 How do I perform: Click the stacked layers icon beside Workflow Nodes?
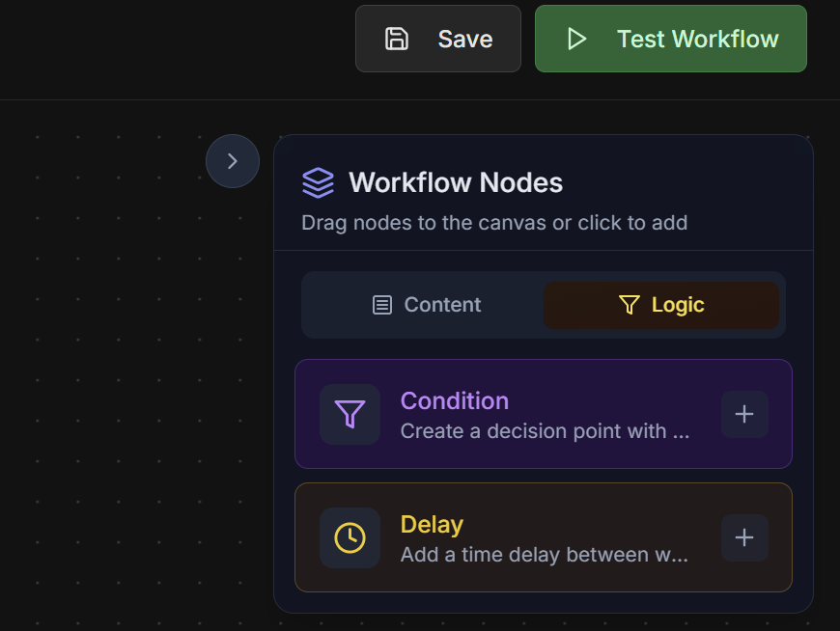(318, 182)
